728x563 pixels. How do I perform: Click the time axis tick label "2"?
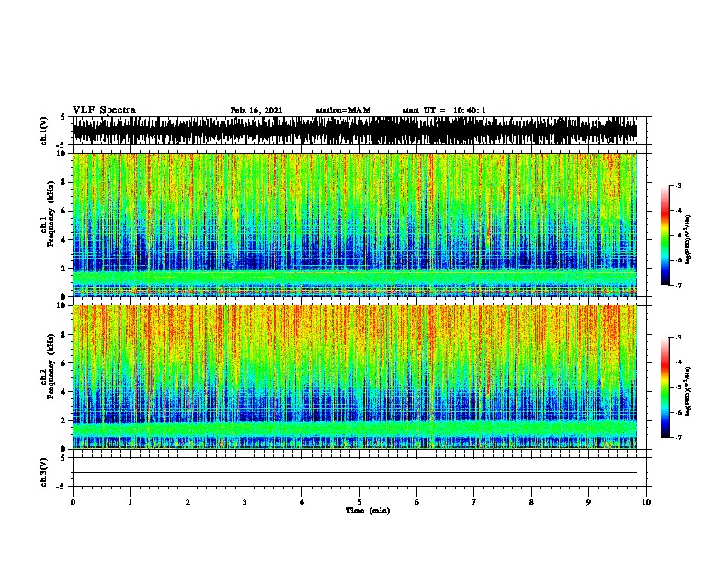click(x=188, y=502)
